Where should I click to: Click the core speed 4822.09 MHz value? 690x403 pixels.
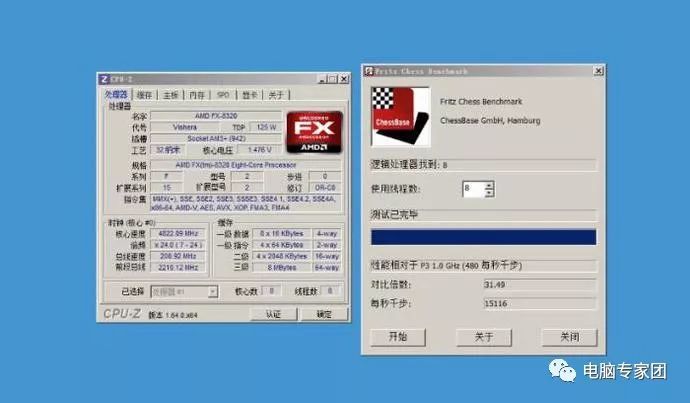[178, 233]
